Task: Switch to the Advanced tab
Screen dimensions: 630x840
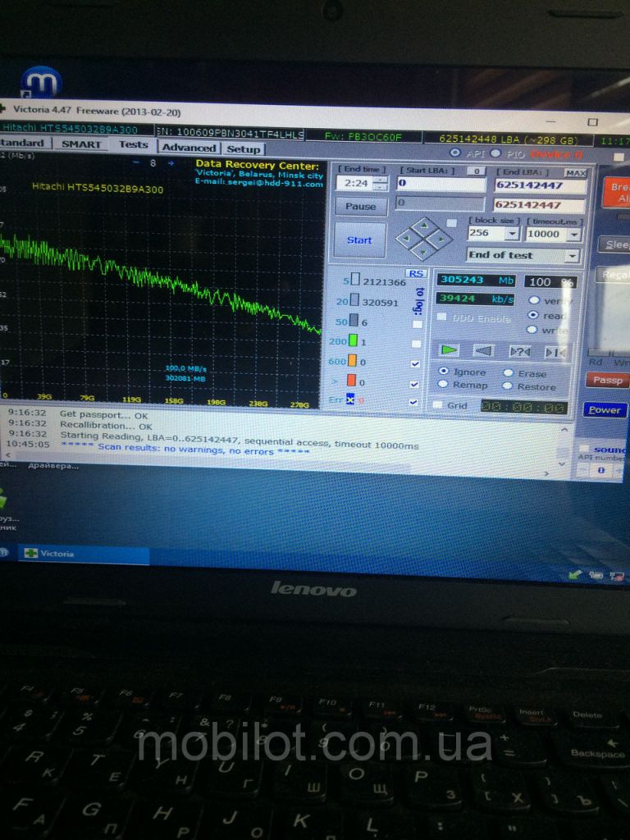Action: tap(189, 148)
